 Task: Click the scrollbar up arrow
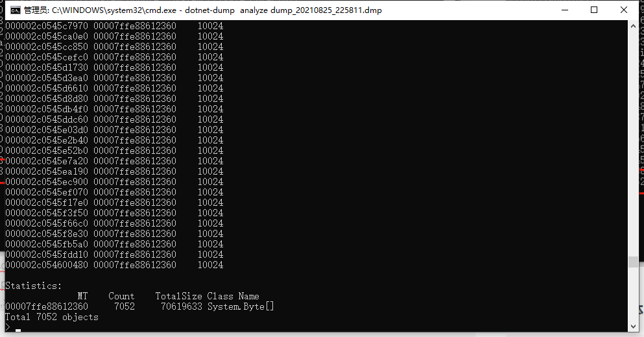pyautogui.click(x=633, y=25)
